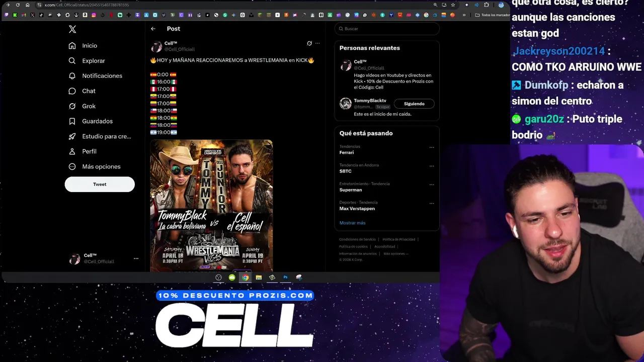Focus the Buscar search field
The image size is (644, 362).
point(387,29)
